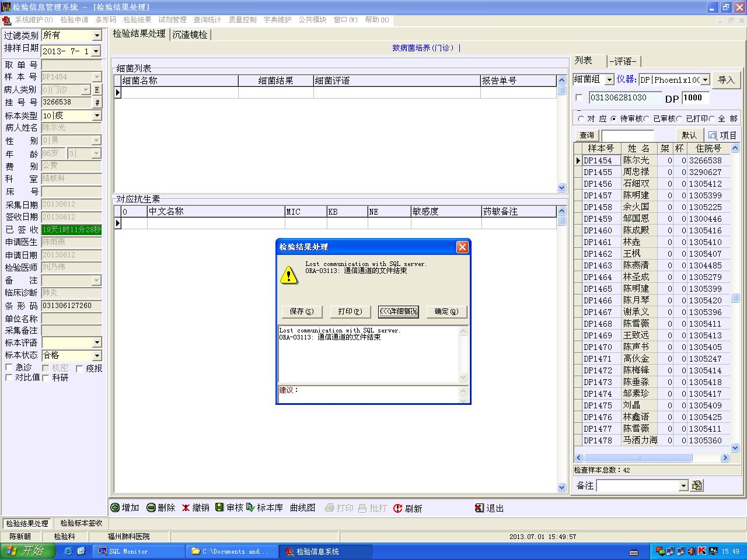747x560 pixels.
Task: Open the 过滤类别 dropdown
Action: pos(97,36)
